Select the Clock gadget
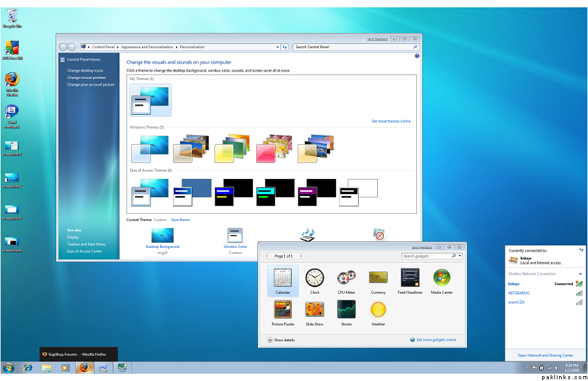Image resolution: width=588 pixels, height=381 pixels. [315, 278]
